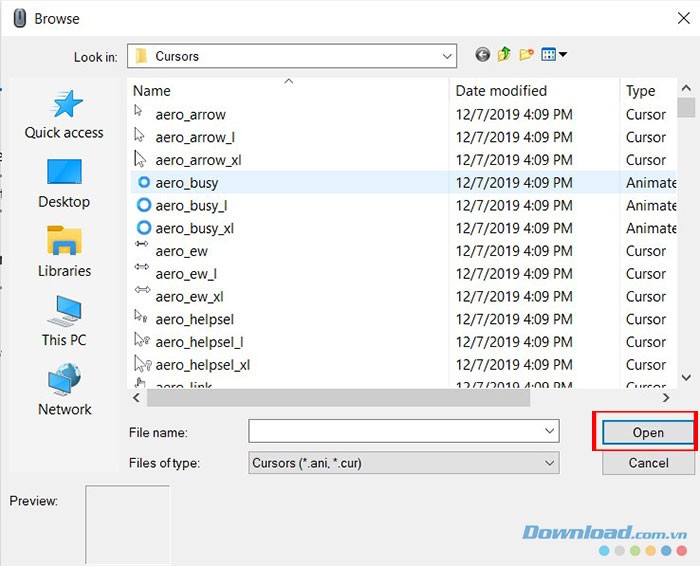
Task: Cancel the Browse dialog
Action: (648, 463)
